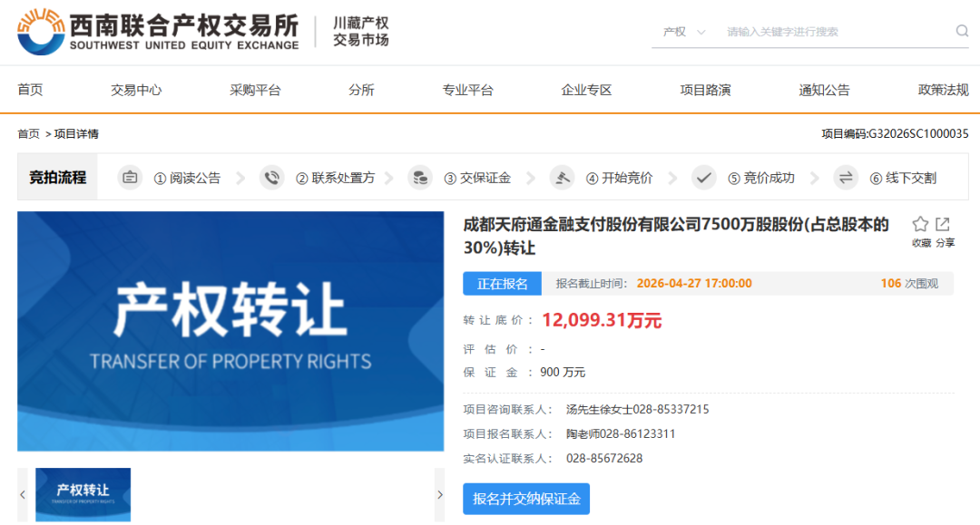The height and width of the screenshot is (525, 980).
Task: Open the 分所 menu item
Action: click(x=361, y=90)
